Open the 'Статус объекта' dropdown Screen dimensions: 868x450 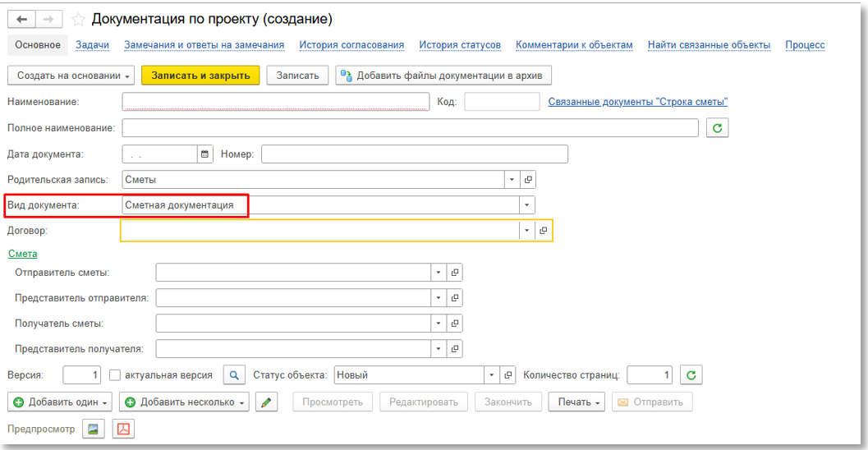coord(492,375)
